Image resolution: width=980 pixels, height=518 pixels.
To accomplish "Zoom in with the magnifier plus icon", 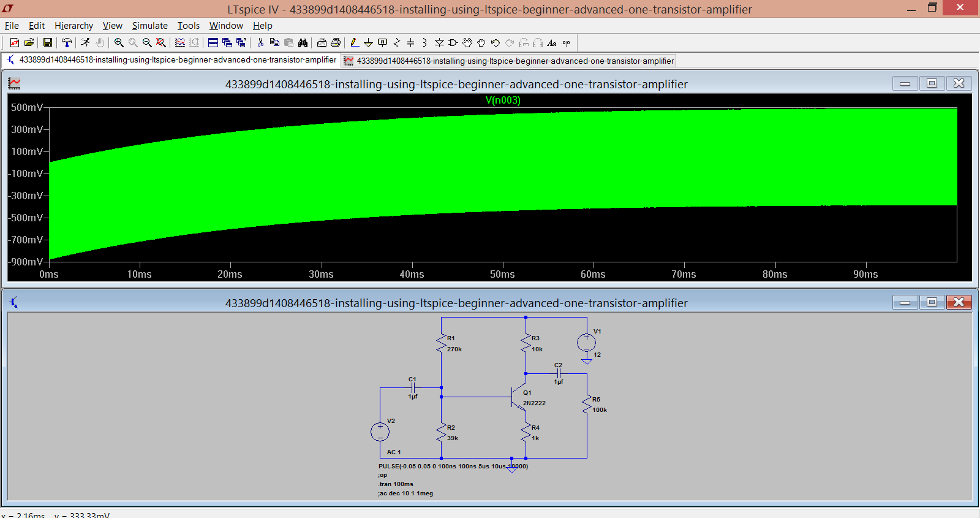I will tap(119, 43).
